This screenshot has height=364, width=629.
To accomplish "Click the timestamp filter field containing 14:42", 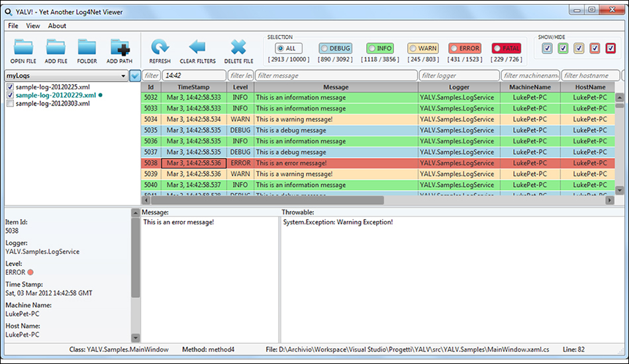I will 194,75.
